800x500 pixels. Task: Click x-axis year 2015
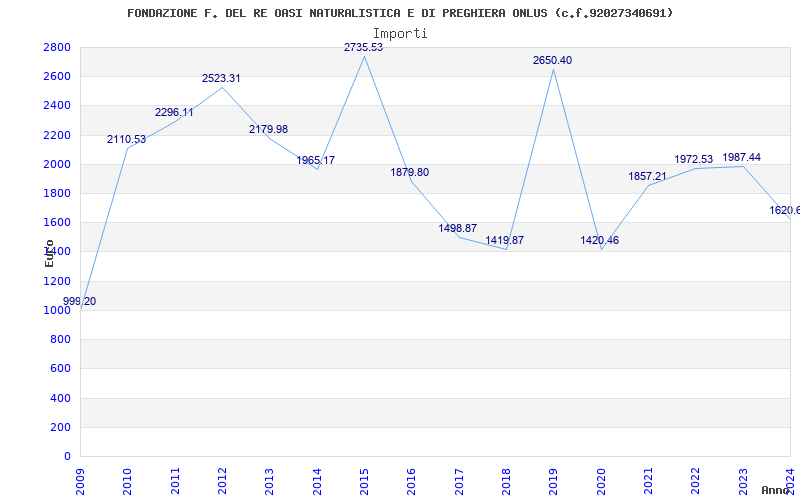point(364,481)
